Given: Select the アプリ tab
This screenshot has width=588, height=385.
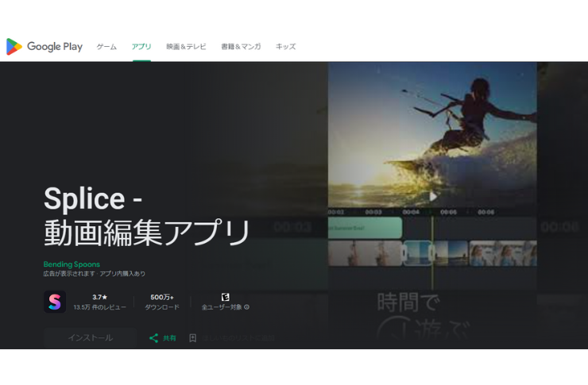Looking at the screenshot, I should click(x=141, y=47).
